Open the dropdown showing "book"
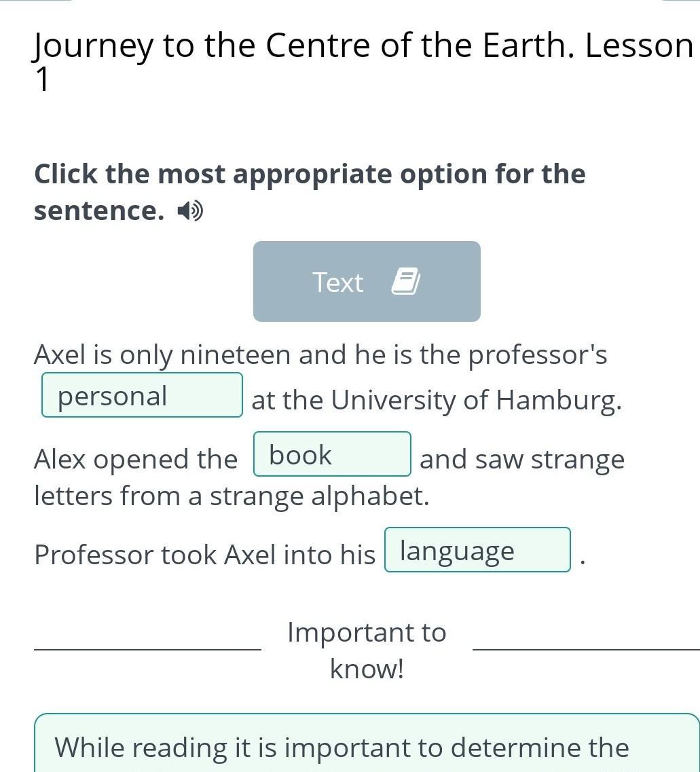The image size is (700, 772). pyautogui.click(x=332, y=454)
